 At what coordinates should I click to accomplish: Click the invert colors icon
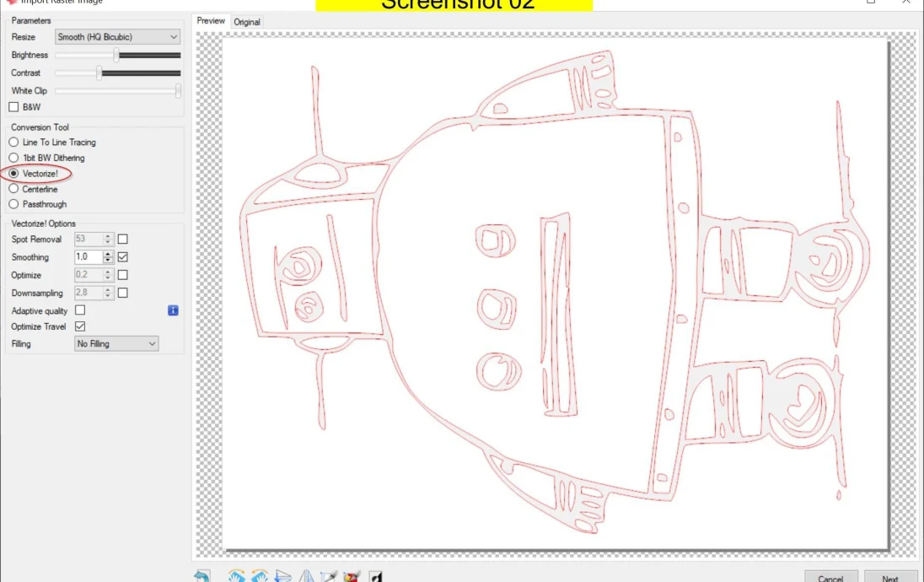376,577
